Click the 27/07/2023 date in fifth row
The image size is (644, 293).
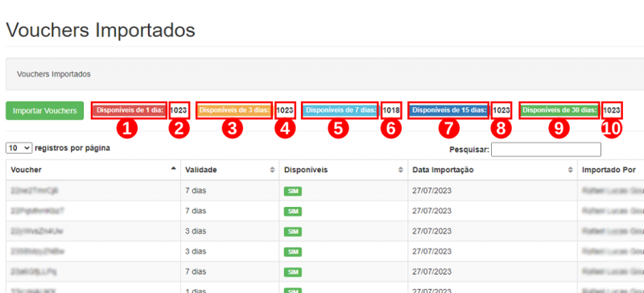pyautogui.click(x=431, y=271)
